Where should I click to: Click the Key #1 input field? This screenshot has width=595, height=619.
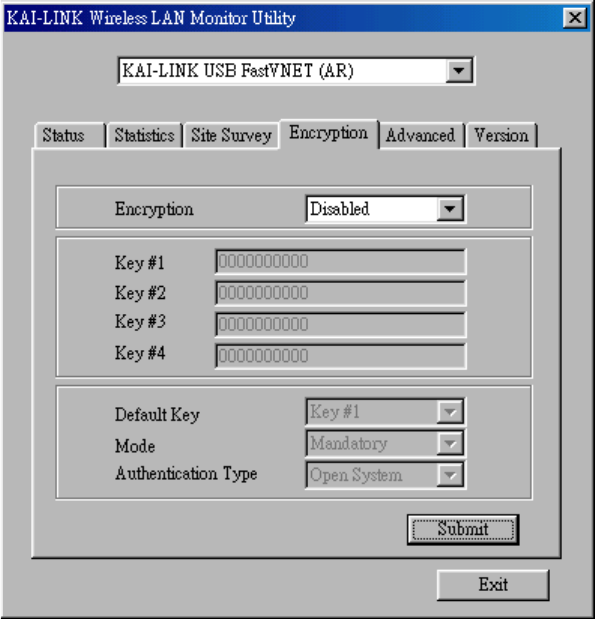tap(340, 261)
